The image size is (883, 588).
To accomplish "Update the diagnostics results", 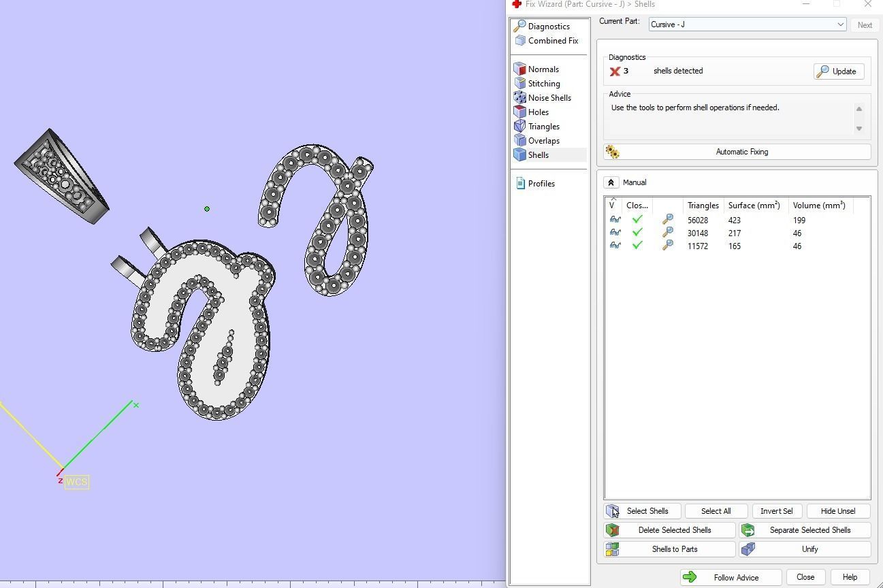I will click(839, 71).
